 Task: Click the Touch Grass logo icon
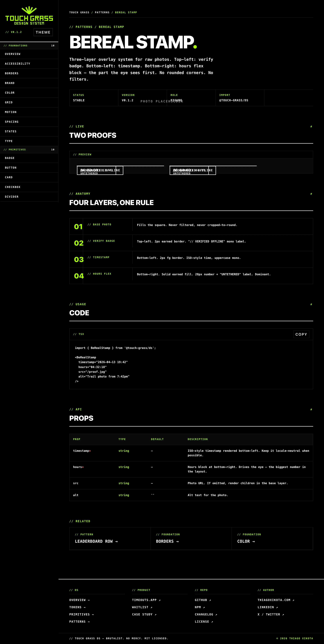point(29,10)
